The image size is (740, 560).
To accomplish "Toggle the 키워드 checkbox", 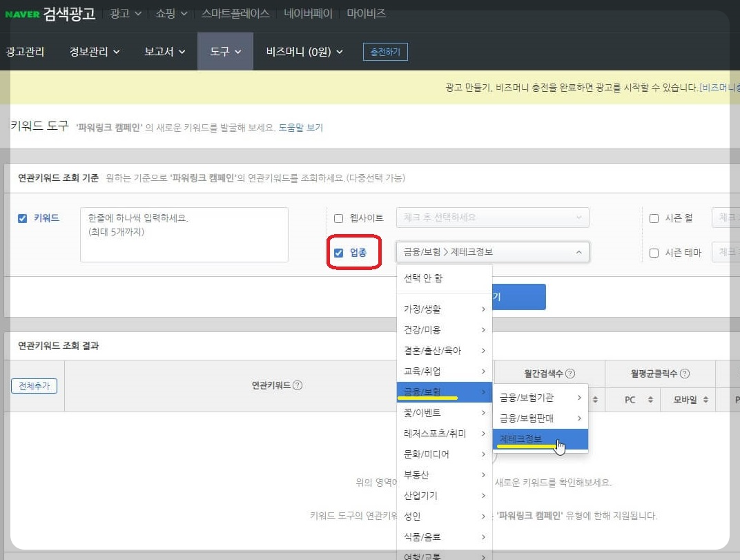I will (22, 218).
